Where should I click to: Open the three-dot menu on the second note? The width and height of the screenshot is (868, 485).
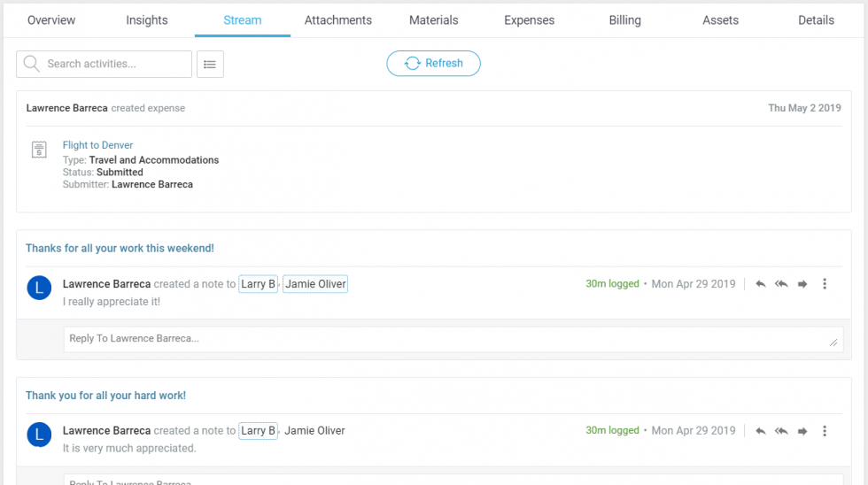point(825,431)
